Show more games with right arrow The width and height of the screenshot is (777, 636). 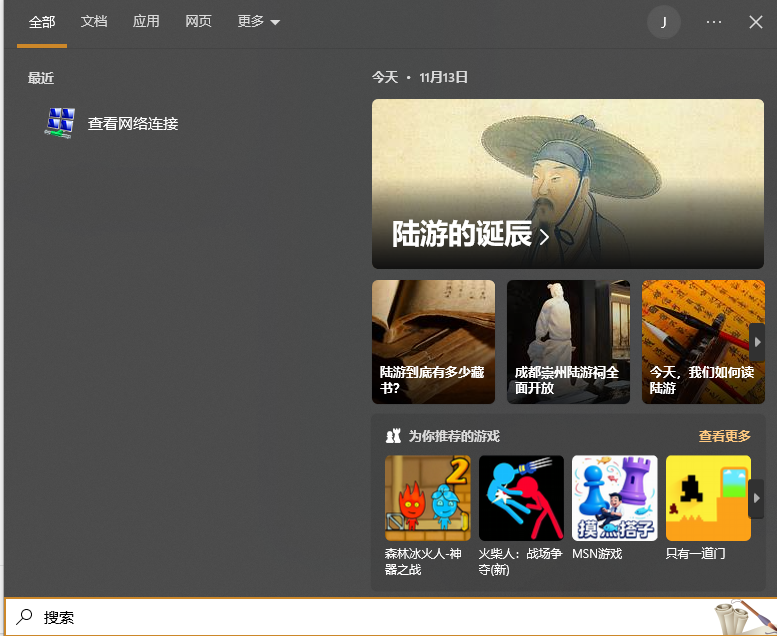756,498
